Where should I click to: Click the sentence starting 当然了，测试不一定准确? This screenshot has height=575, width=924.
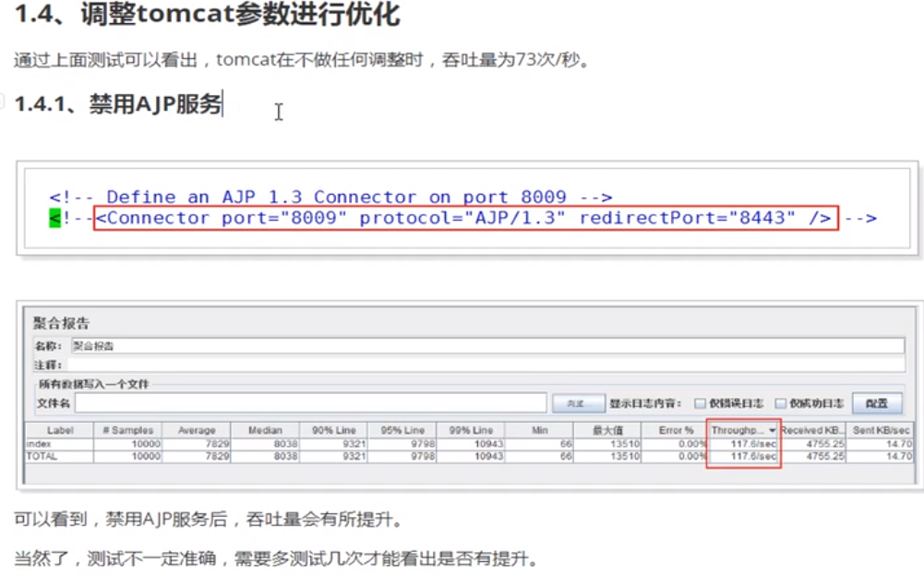click(x=276, y=557)
